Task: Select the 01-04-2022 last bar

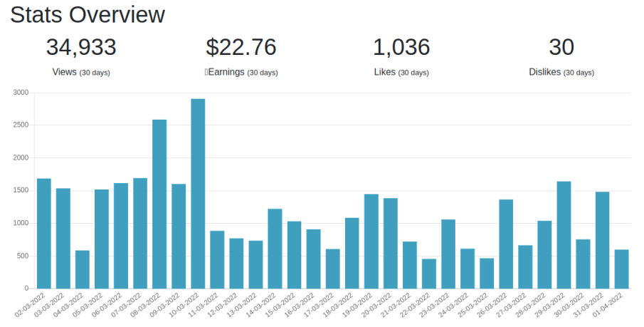Action: click(x=622, y=269)
